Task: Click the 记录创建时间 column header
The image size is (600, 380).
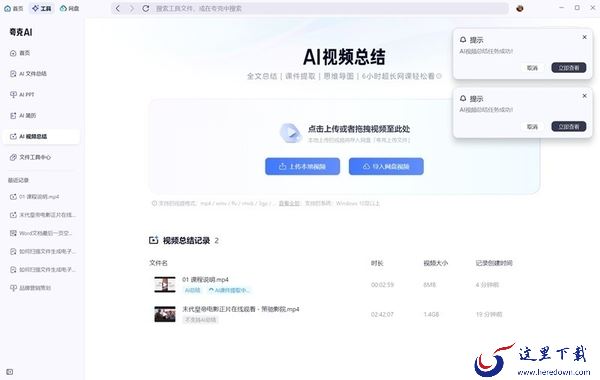Action: click(x=494, y=263)
